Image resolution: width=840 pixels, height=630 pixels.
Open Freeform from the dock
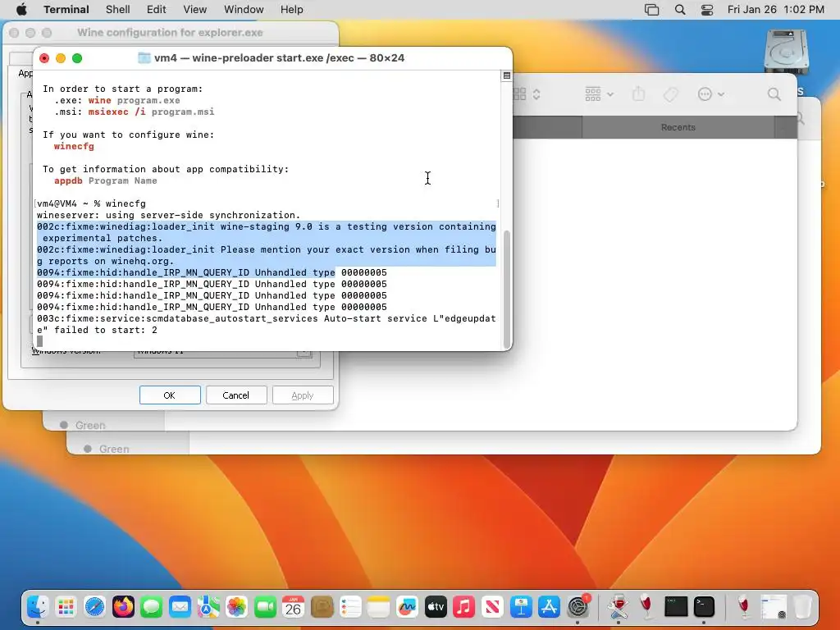tap(407, 607)
